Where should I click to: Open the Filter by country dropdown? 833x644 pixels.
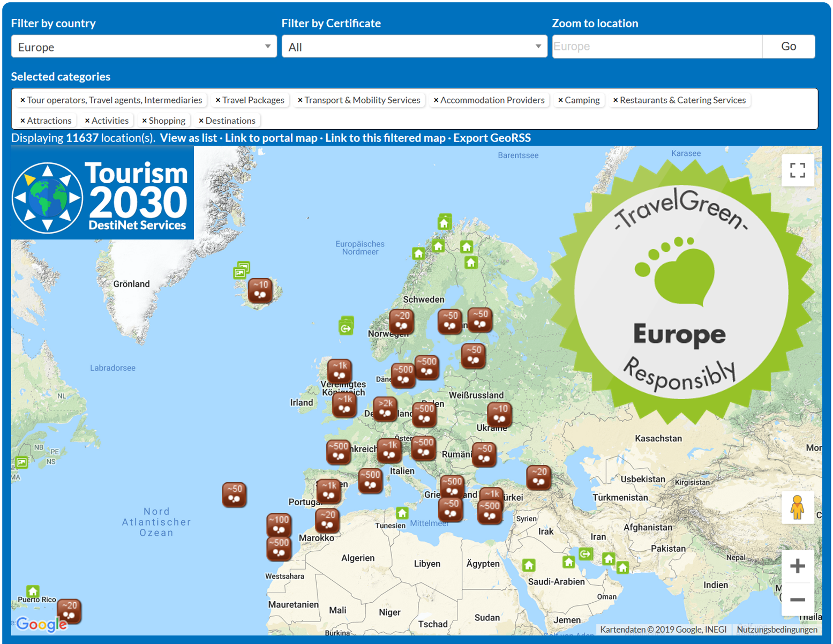pos(144,47)
